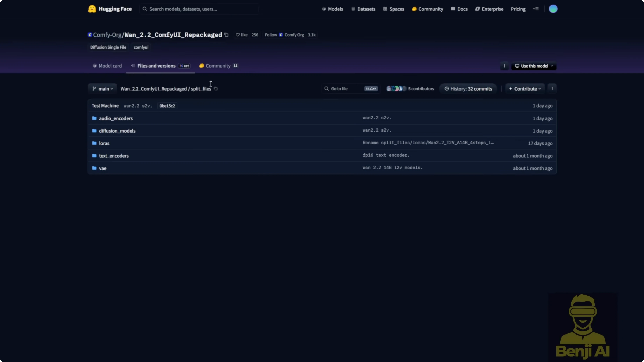Screen dimensions: 644x362
Task: Click the comfyui tag
Action: tap(141, 47)
